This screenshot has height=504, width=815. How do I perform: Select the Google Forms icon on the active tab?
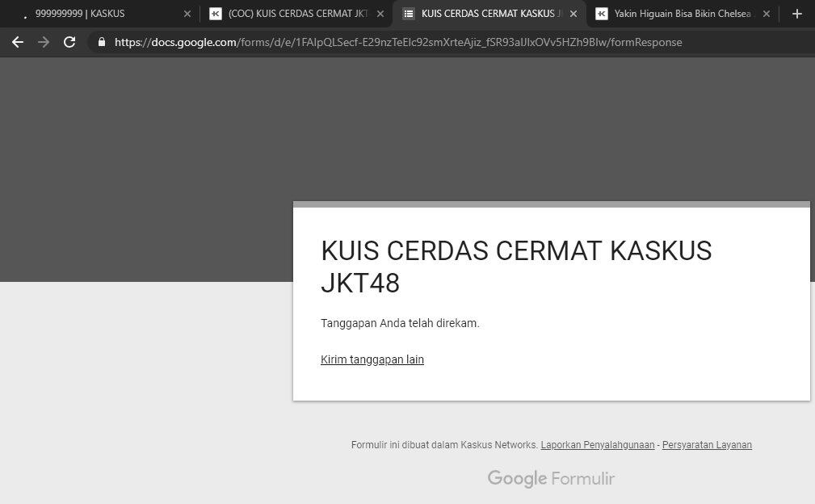pyautogui.click(x=408, y=14)
